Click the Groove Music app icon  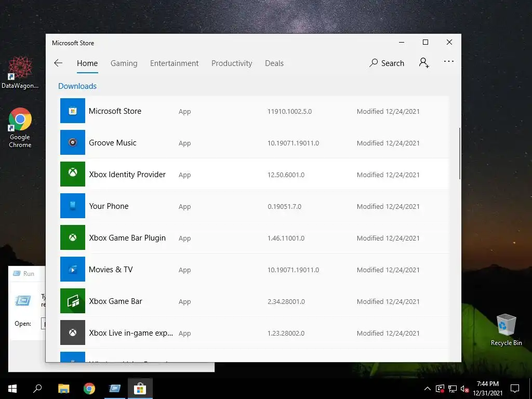click(x=73, y=142)
